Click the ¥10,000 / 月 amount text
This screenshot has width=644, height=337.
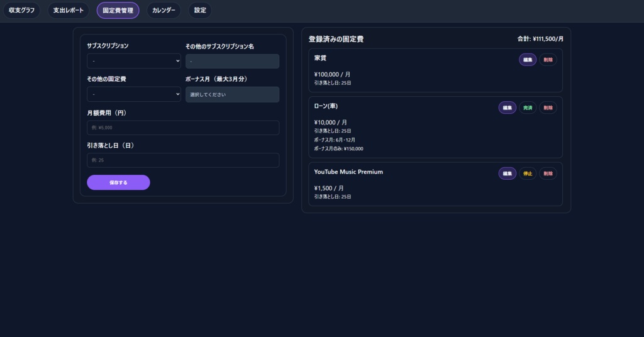tap(330, 123)
